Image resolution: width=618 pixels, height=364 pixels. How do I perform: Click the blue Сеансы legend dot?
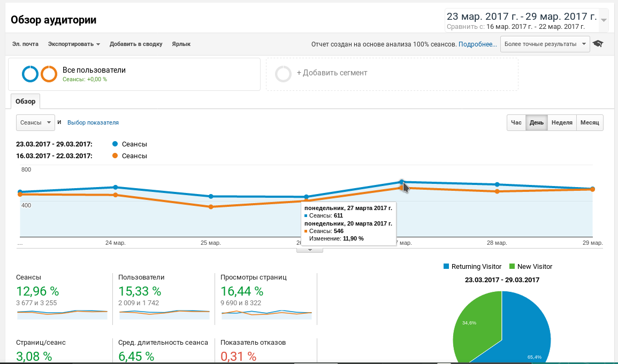[115, 144]
